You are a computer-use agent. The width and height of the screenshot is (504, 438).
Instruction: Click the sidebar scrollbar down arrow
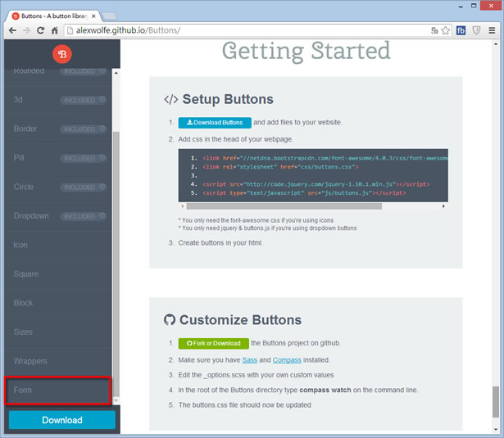116,401
